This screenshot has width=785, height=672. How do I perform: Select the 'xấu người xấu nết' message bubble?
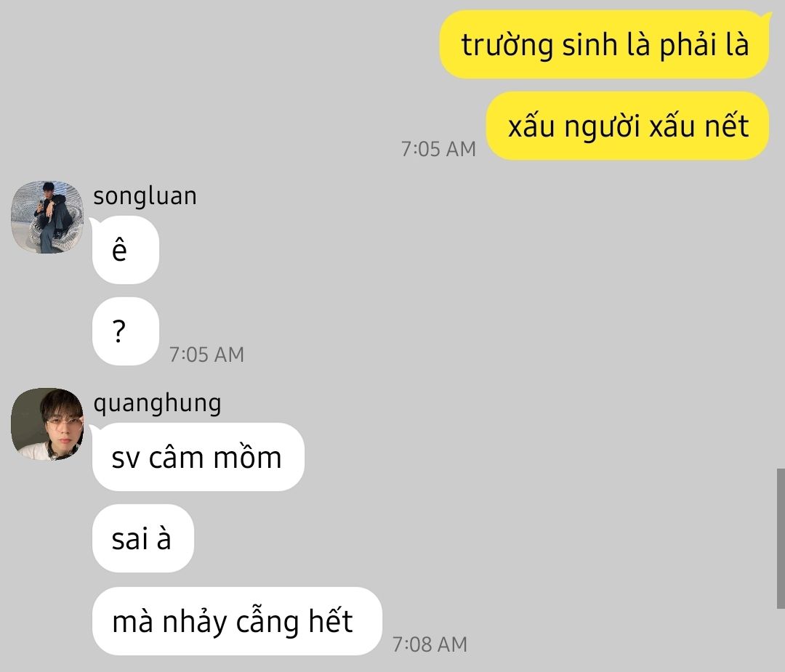[628, 126]
